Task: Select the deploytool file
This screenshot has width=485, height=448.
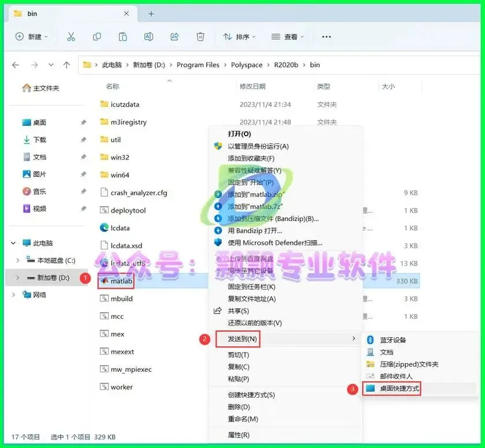Action: coord(123,210)
